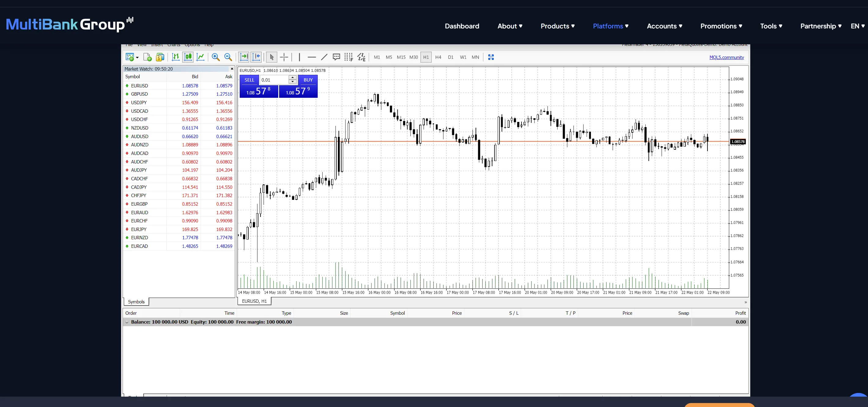Select GBPUSD row in Market Watch
The image size is (868, 407).
click(x=179, y=94)
